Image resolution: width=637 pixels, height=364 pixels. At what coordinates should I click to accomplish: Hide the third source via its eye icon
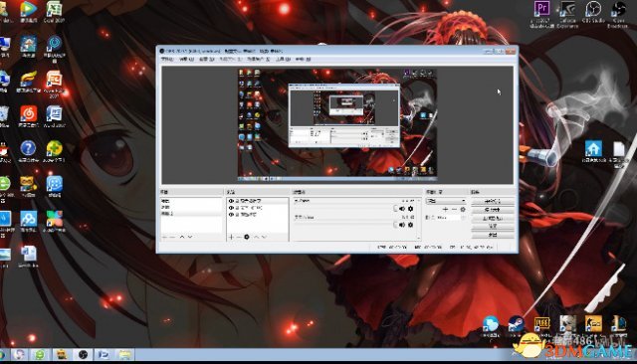[231, 215]
